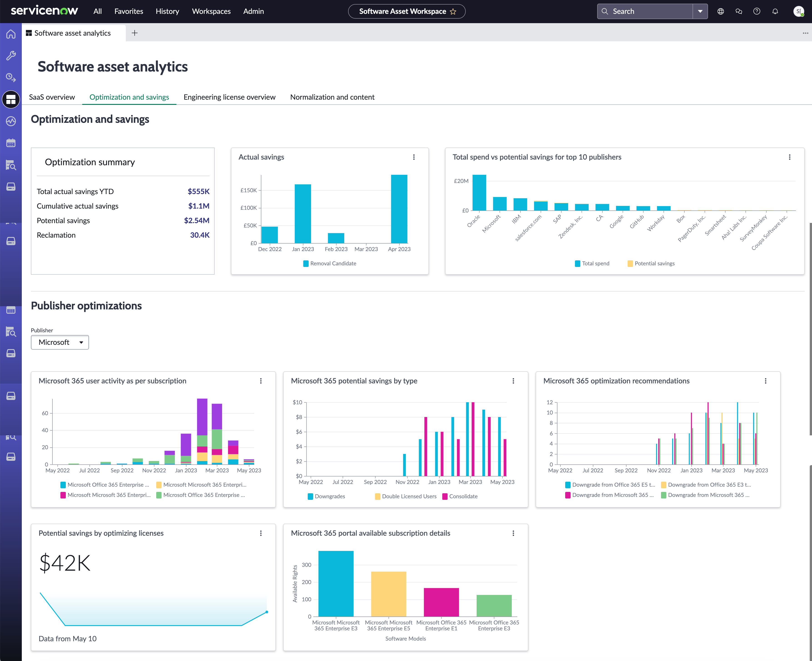
Task: Click the Microsoft 365 Enterprise E3 bar in the portal subscription chart
Action: point(336,584)
